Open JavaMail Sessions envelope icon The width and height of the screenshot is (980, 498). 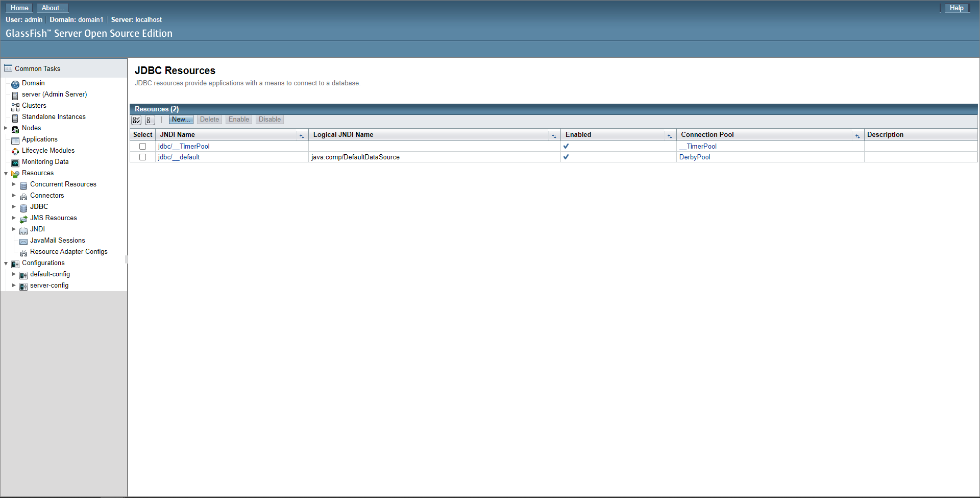tap(23, 241)
